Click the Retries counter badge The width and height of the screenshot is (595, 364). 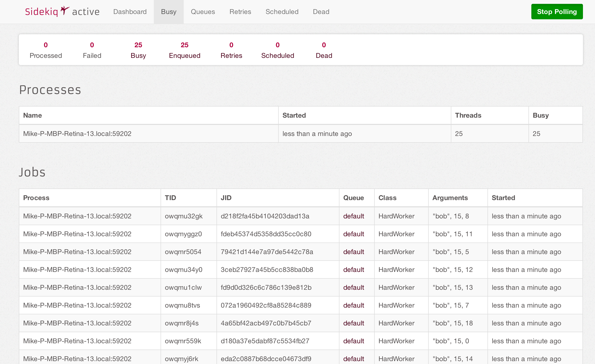tap(231, 45)
